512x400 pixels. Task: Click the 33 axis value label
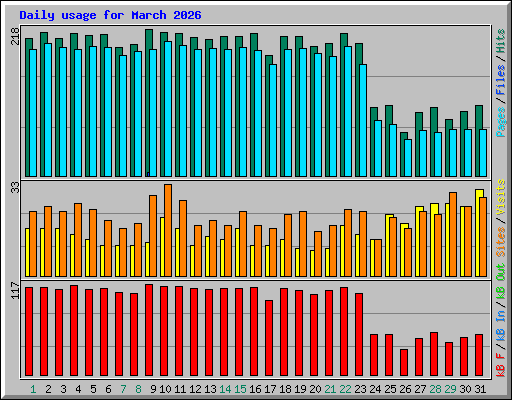tap(15, 188)
